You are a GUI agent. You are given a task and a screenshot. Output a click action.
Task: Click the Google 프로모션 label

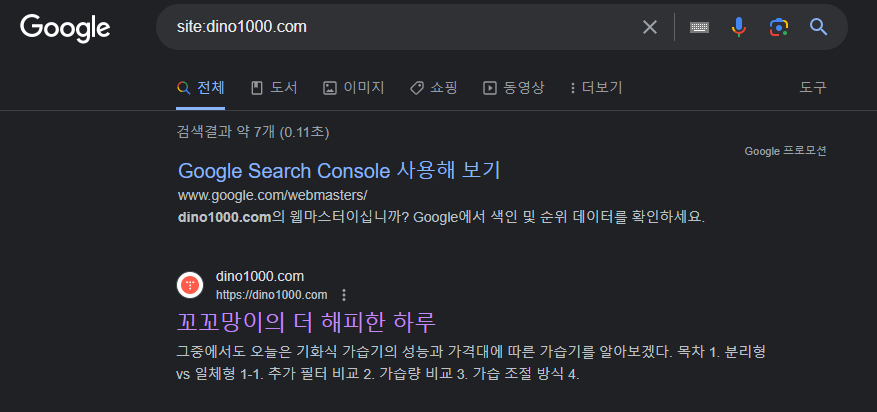pyautogui.click(x=785, y=151)
